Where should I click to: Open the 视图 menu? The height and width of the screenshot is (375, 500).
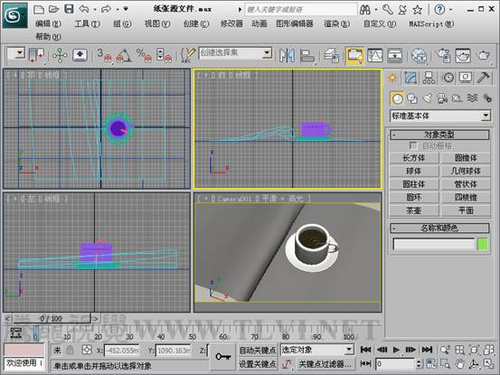(157, 24)
